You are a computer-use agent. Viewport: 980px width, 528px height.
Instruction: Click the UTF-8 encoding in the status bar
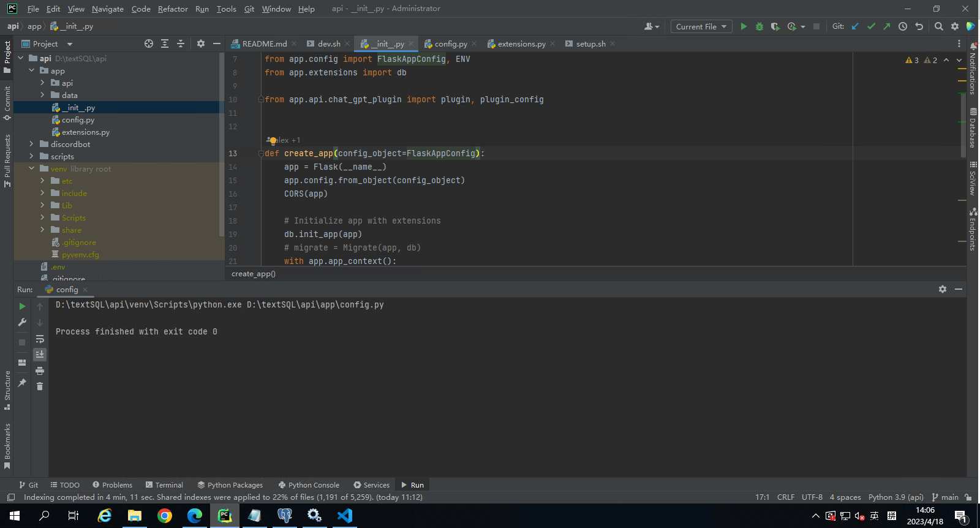[812, 497]
